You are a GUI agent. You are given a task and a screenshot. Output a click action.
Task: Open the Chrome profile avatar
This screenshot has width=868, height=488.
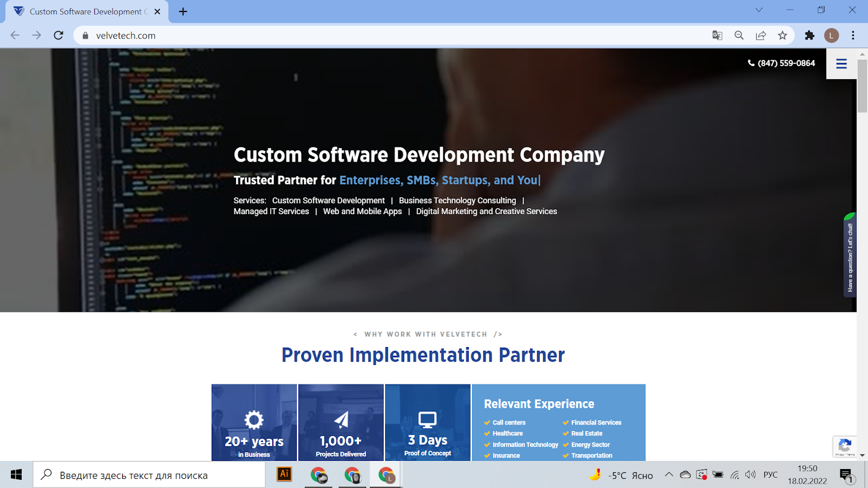click(831, 35)
